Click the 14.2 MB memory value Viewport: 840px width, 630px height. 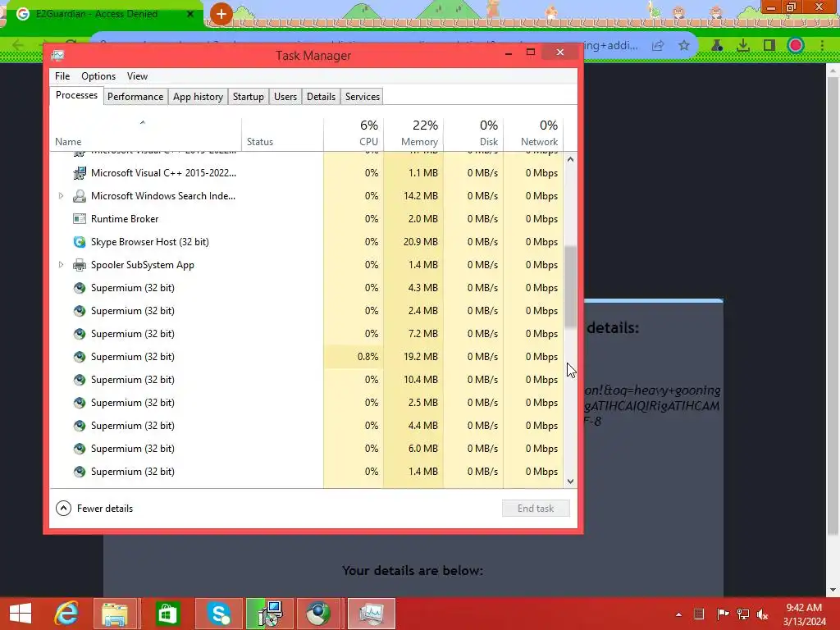pos(420,196)
